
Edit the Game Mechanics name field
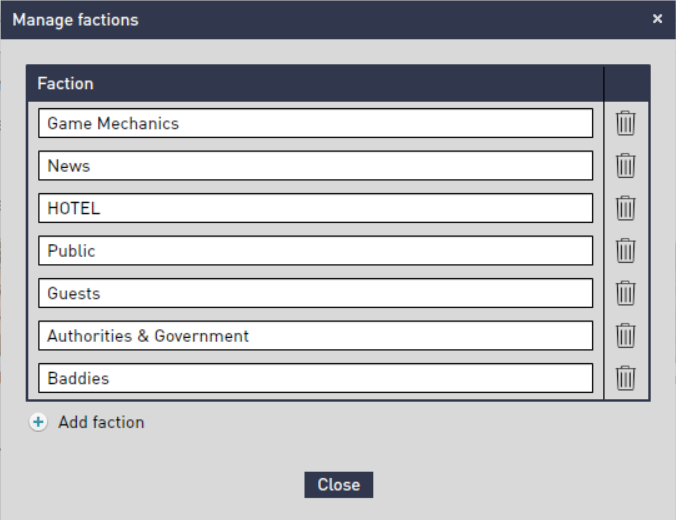(x=316, y=123)
